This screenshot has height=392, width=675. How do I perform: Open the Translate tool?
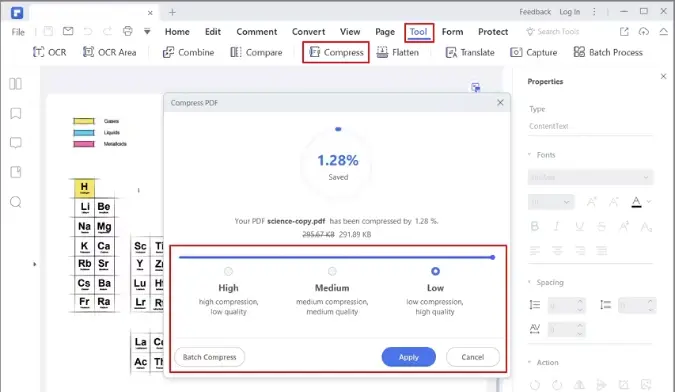(x=470, y=52)
